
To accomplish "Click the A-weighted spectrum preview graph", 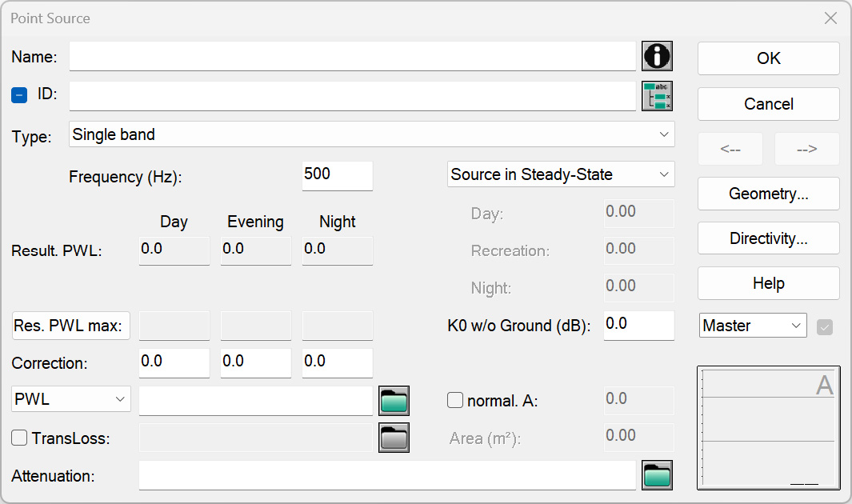I will [768, 427].
